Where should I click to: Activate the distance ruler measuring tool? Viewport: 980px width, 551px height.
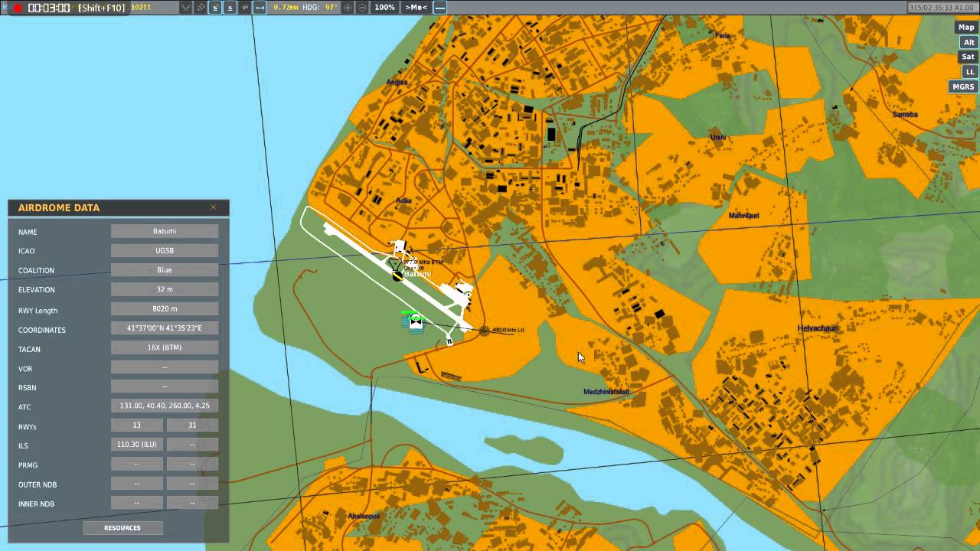click(260, 8)
